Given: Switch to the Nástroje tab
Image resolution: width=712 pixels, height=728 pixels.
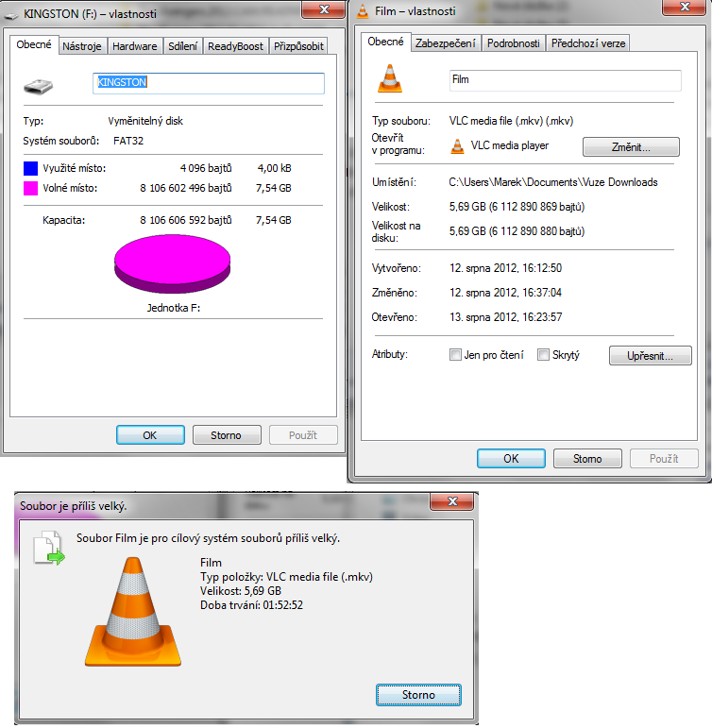Looking at the screenshot, I should [82, 46].
